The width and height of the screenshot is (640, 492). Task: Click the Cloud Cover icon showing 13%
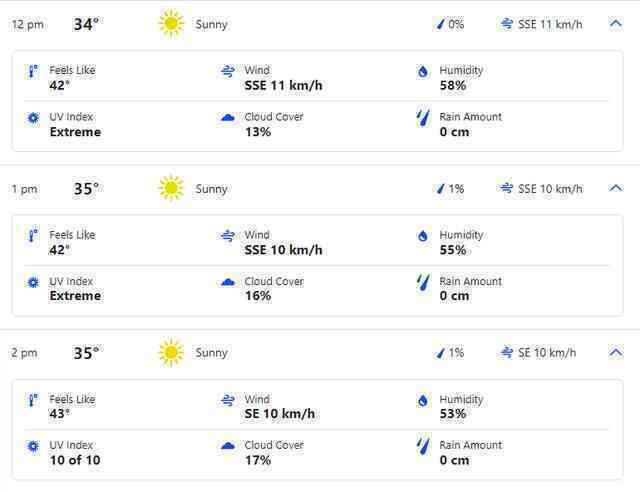228,118
